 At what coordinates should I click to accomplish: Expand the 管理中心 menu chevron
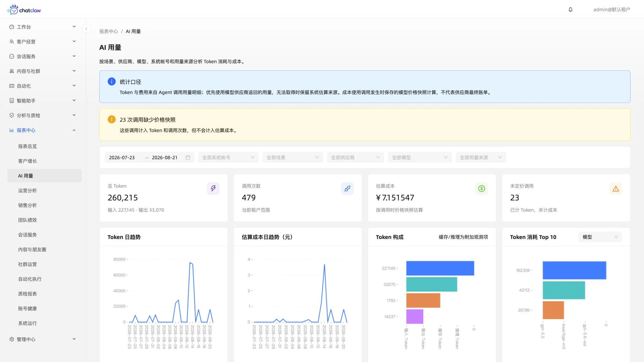click(74, 339)
